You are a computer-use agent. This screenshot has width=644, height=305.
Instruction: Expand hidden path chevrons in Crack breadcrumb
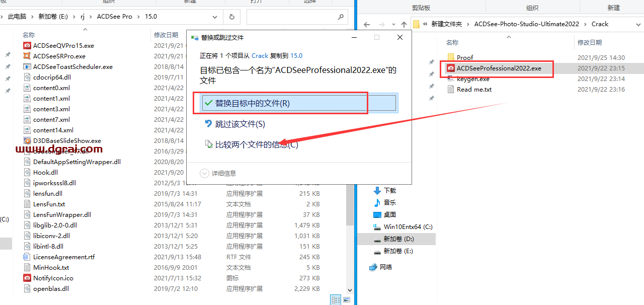pyautogui.click(x=426, y=24)
